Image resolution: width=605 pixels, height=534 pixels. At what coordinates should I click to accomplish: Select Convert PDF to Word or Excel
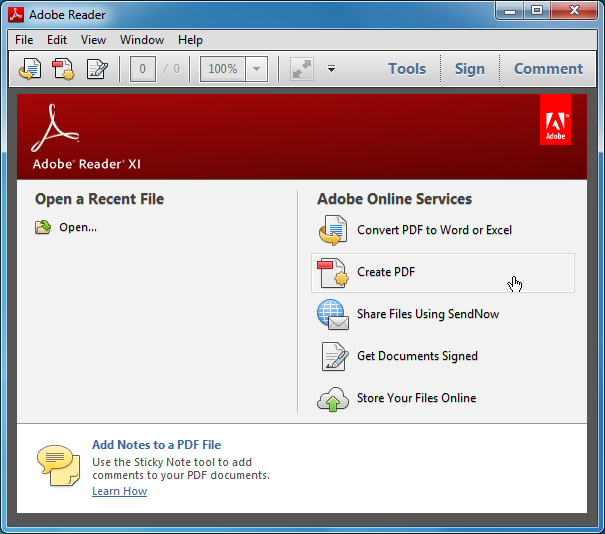(434, 230)
